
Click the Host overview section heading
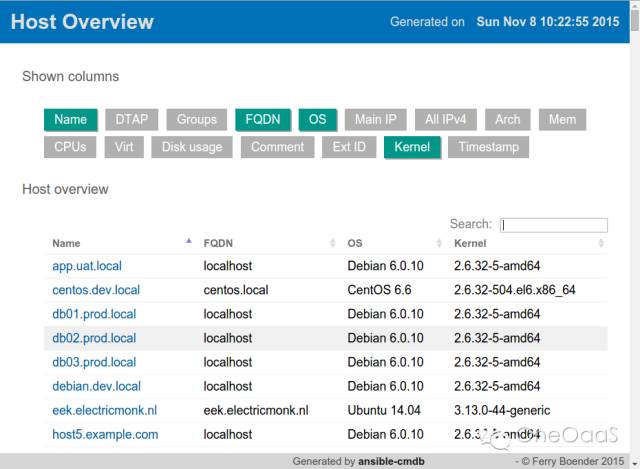[x=65, y=189]
